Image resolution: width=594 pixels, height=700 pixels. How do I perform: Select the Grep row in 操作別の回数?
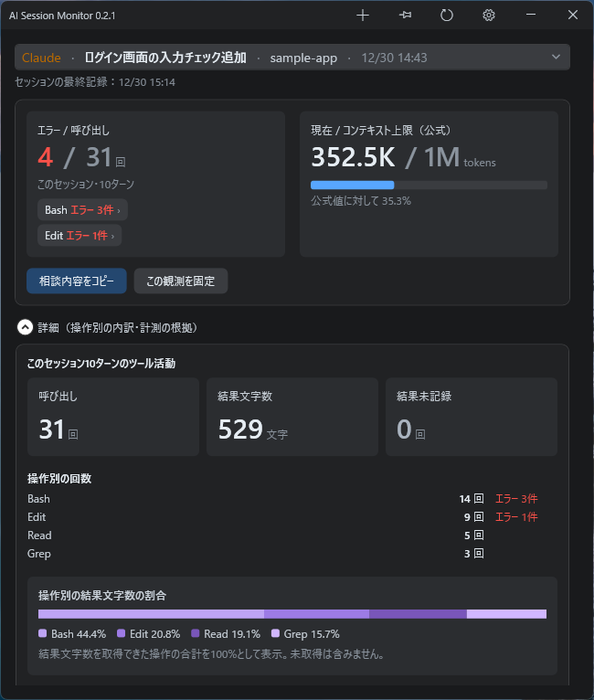tap(292, 554)
